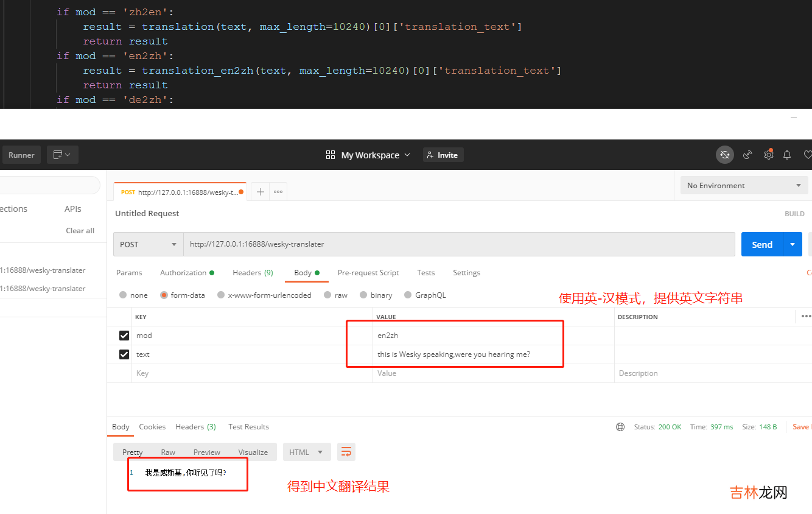The width and height of the screenshot is (812, 514).
Task: Click the new window icon beside Runner
Action: pyautogui.click(x=62, y=155)
